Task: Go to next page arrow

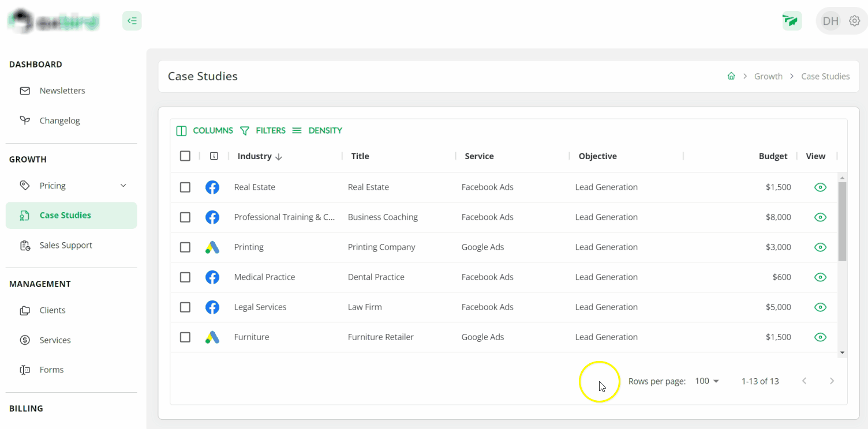Action: point(832,381)
